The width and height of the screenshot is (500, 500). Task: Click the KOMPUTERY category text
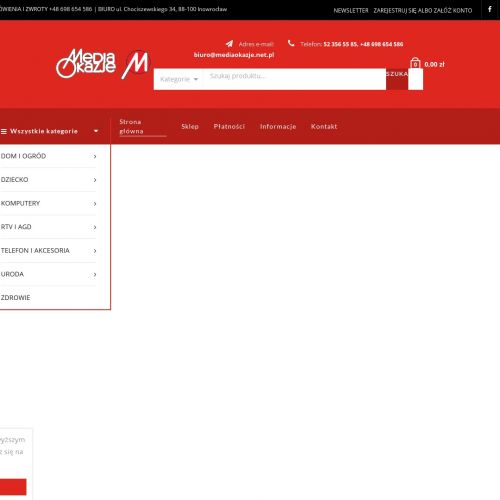[x=20, y=203]
